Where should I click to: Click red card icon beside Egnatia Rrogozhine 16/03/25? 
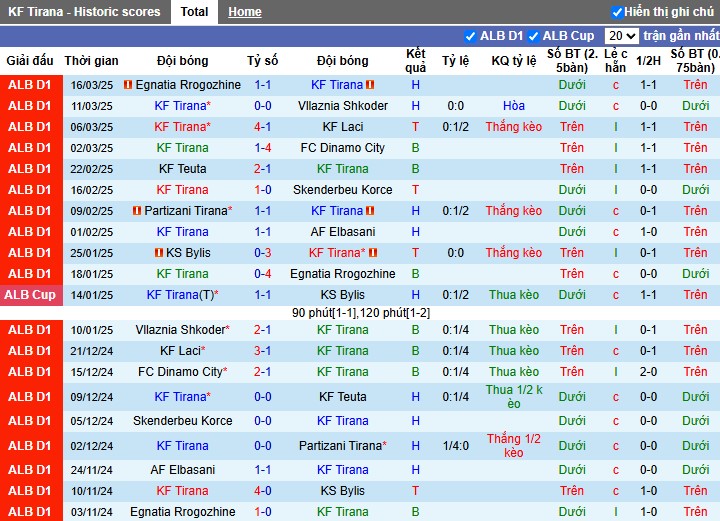pos(128,85)
